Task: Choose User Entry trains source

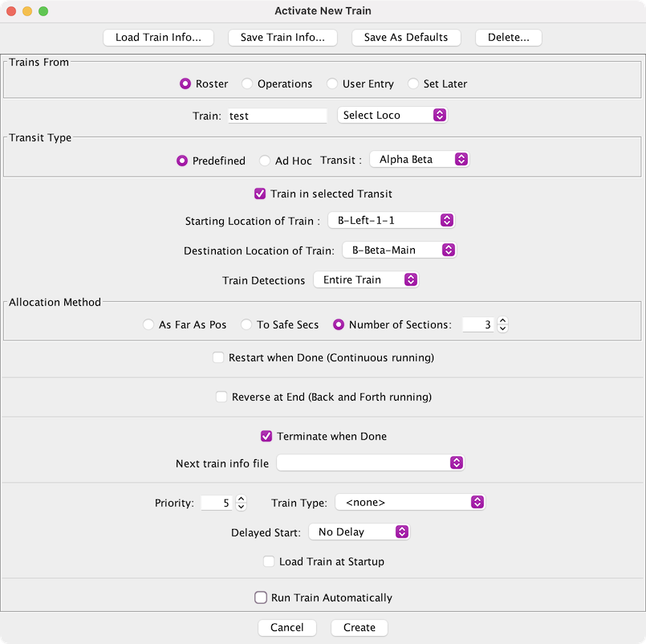Action: pyautogui.click(x=332, y=84)
